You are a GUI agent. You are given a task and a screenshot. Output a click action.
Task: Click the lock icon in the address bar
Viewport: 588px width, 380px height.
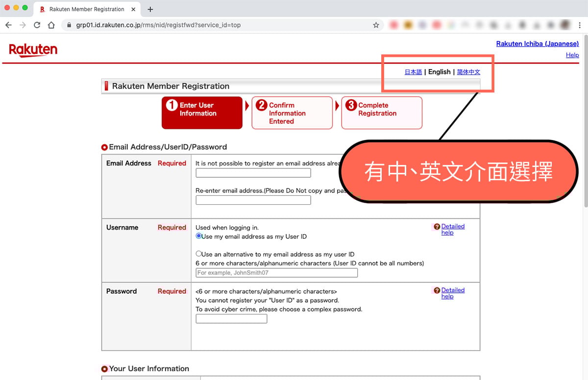coord(69,25)
